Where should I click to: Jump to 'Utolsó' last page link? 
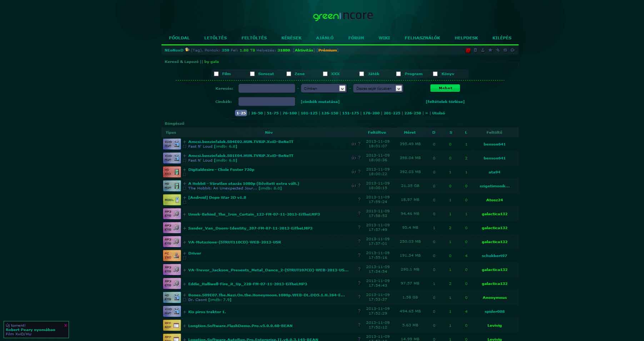click(x=438, y=113)
